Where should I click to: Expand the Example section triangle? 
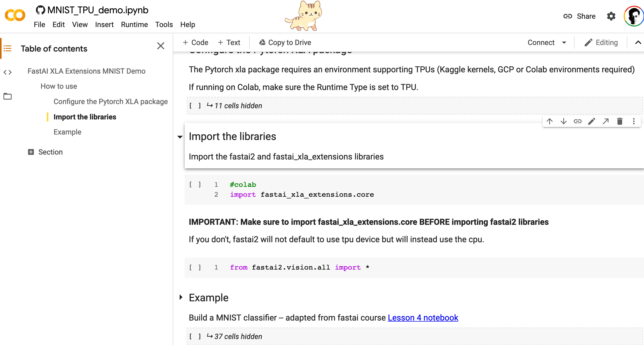click(181, 297)
